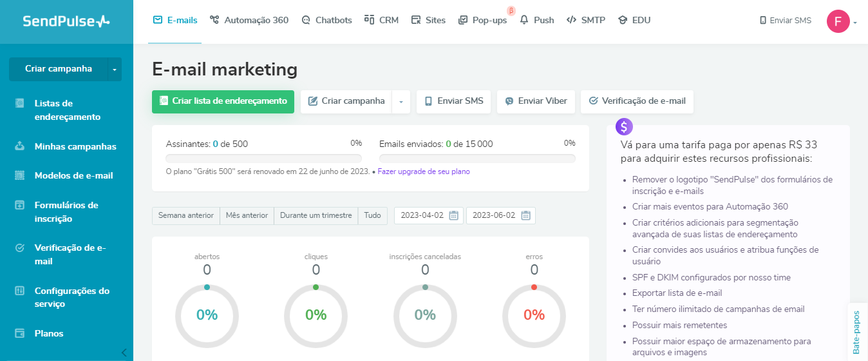This screenshot has width=868, height=361.
Task: Click sidebar Criar campanha button
Action: pyautogui.click(x=58, y=69)
